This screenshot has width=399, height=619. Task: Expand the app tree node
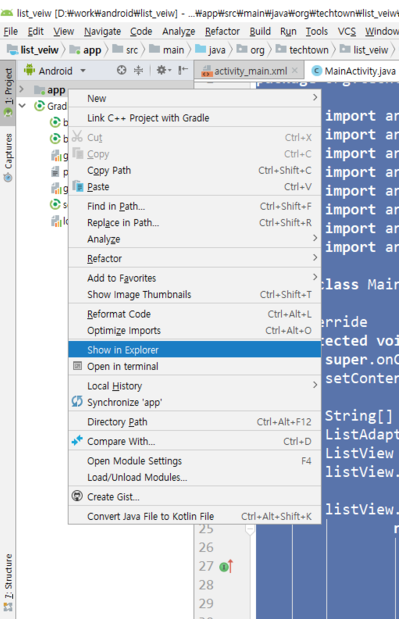22,90
